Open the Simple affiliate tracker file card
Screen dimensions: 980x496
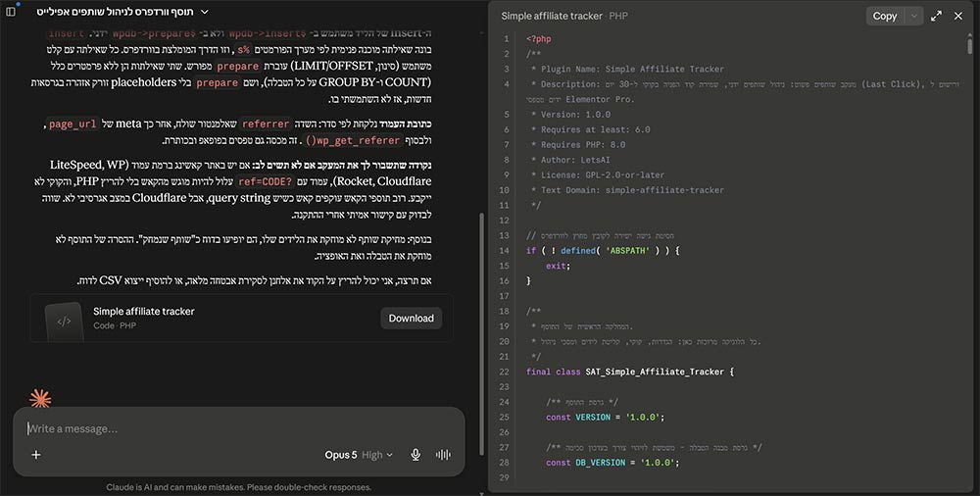[242, 319]
